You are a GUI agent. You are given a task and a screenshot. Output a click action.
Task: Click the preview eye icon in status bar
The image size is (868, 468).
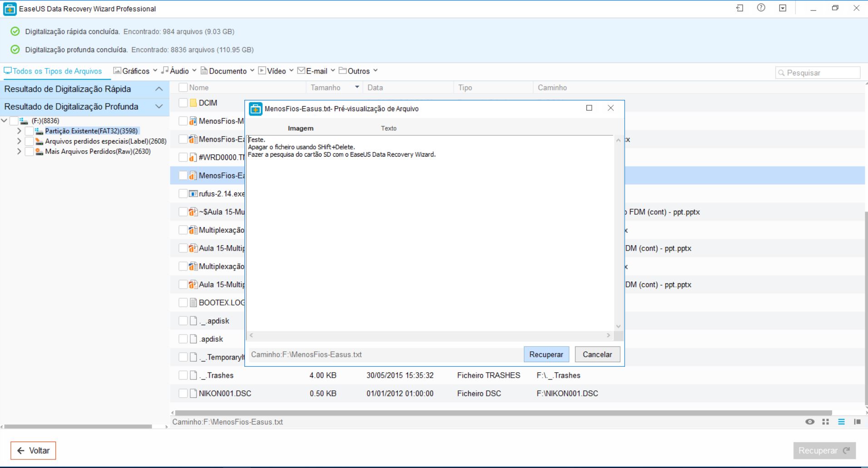pyautogui.click(x=809, y=422)
